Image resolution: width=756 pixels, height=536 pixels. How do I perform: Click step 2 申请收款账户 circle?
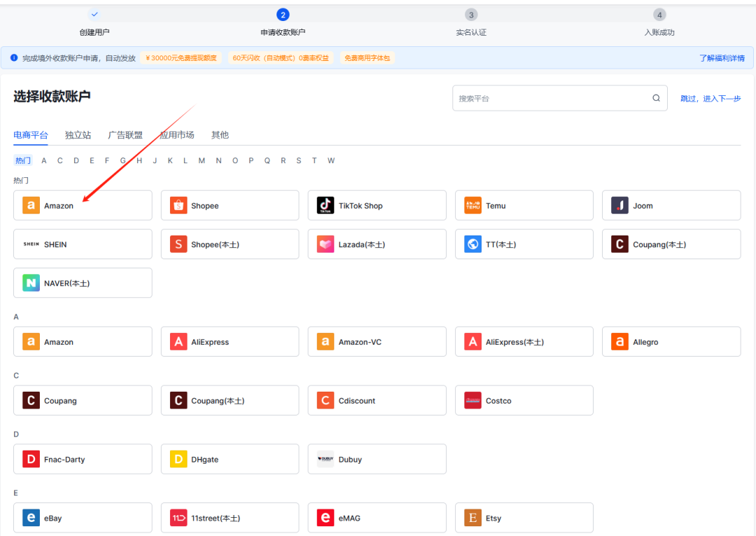[283, 15]
